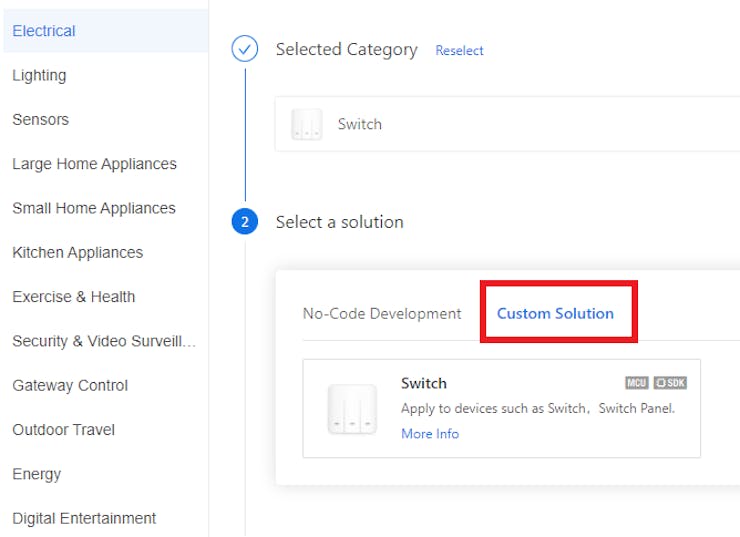Choose the Lighting category
The image size is (740, 537).
click(x=39, y=75)
